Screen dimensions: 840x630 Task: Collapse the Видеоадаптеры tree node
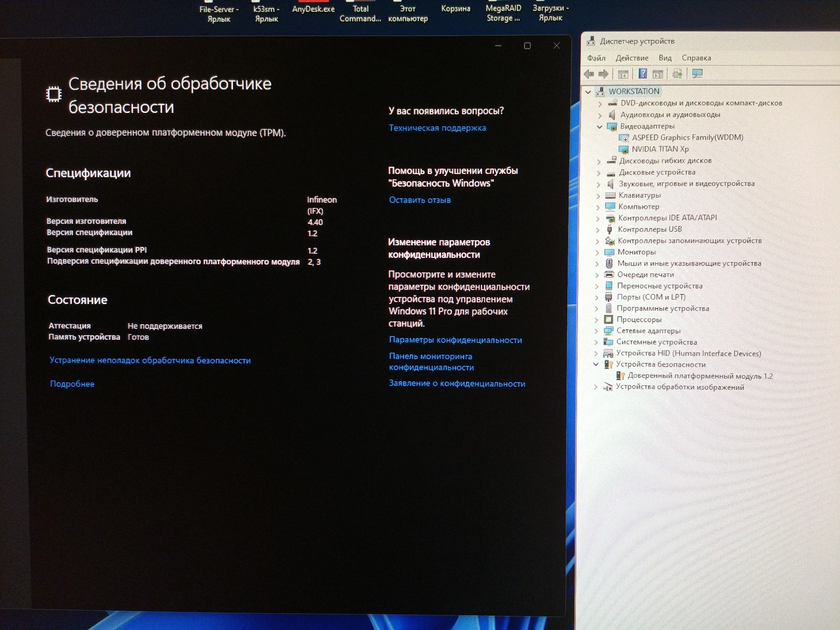(599, 126)
